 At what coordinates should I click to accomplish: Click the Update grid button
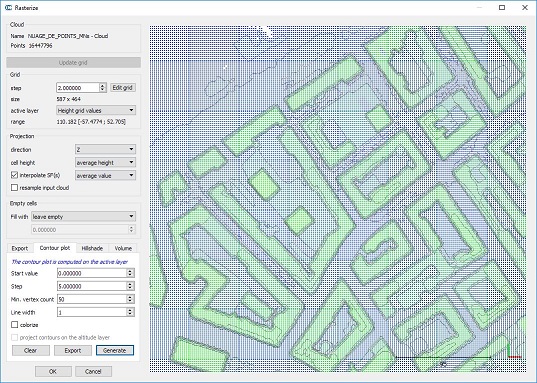[x=73, y=62]
